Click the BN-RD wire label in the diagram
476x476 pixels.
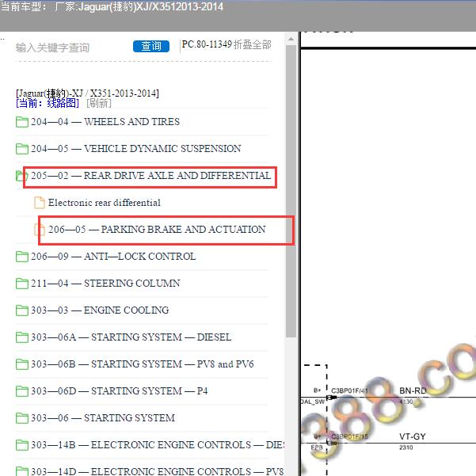(413, 390)
